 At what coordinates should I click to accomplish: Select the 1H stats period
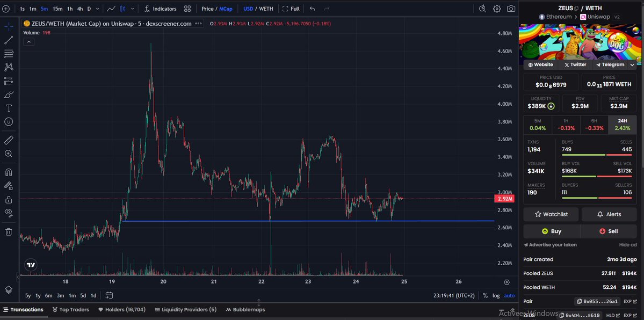tap(566, 125)
